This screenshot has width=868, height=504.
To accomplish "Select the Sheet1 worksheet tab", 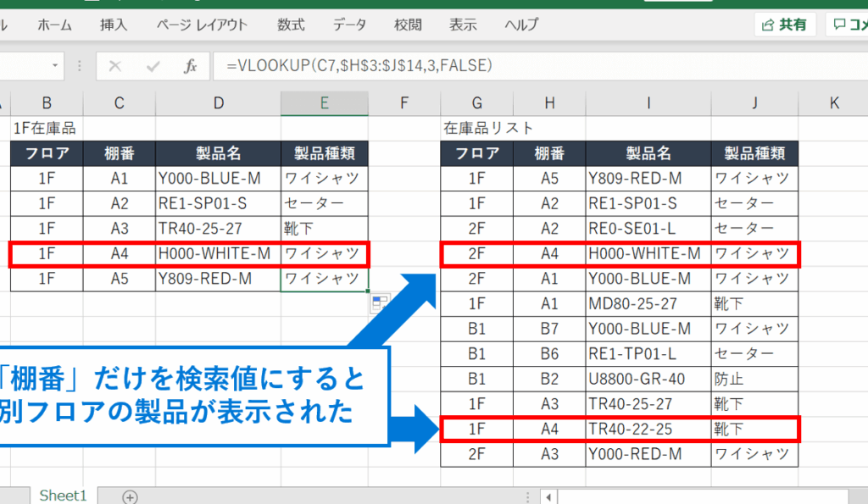I will click(63, 496).
